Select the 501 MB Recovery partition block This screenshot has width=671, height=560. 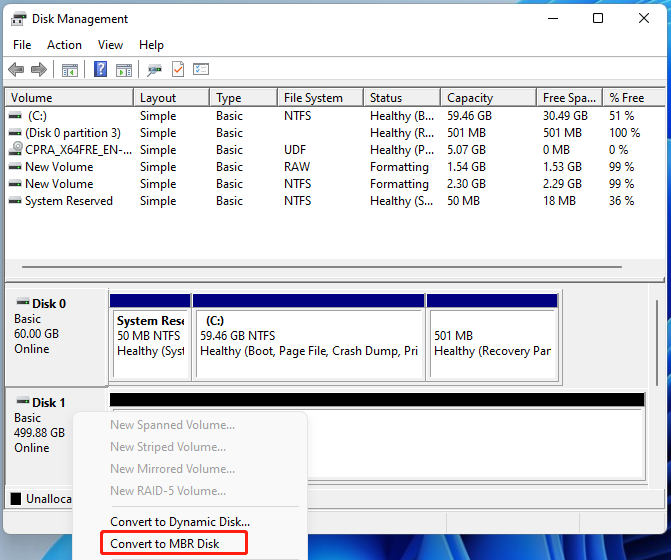493,337
